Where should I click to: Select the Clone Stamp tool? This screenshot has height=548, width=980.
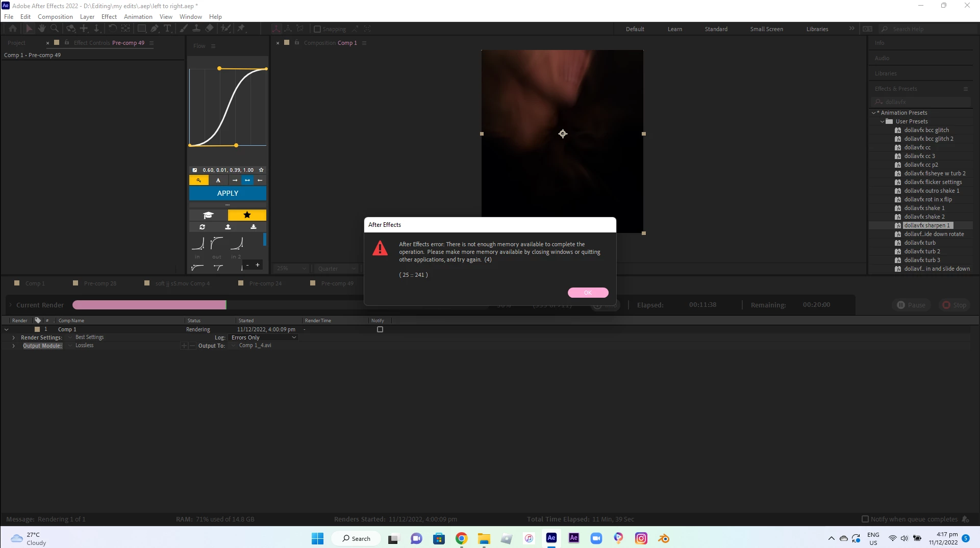(196, 29)
